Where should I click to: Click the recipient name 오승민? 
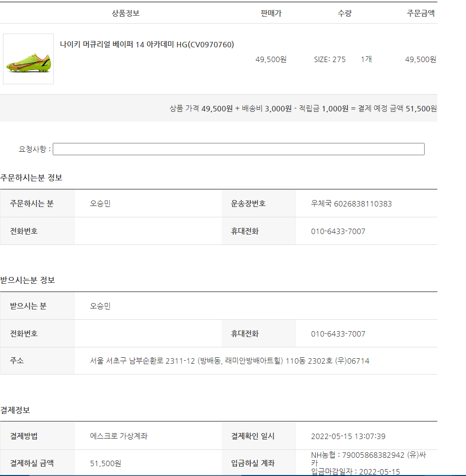pos(100,306)
